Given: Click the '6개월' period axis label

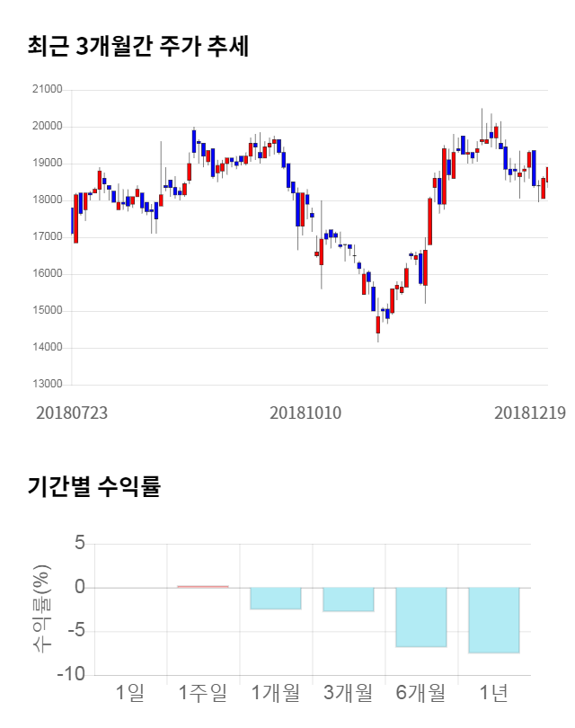Looking at the screenshot, I should pyautogui.click(x=421, y=693).
